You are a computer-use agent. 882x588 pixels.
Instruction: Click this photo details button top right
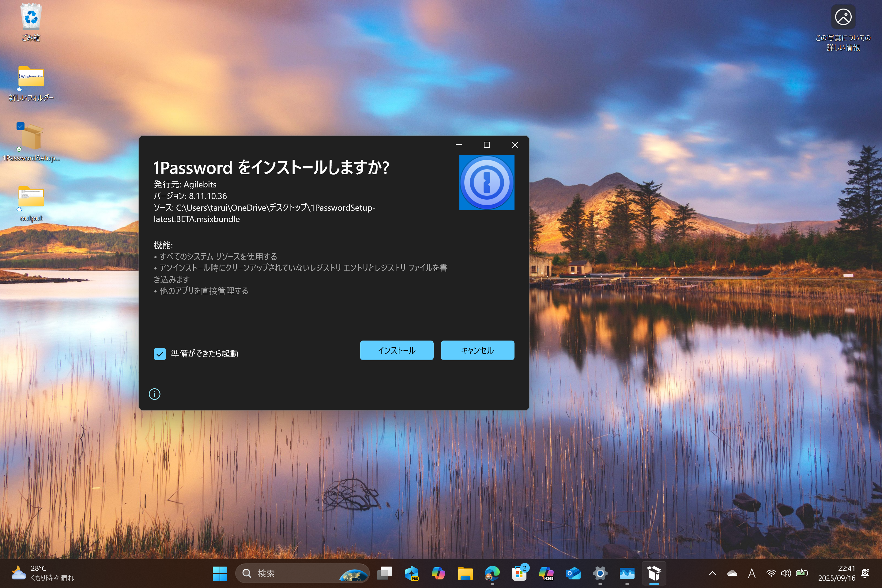(843, 17)
